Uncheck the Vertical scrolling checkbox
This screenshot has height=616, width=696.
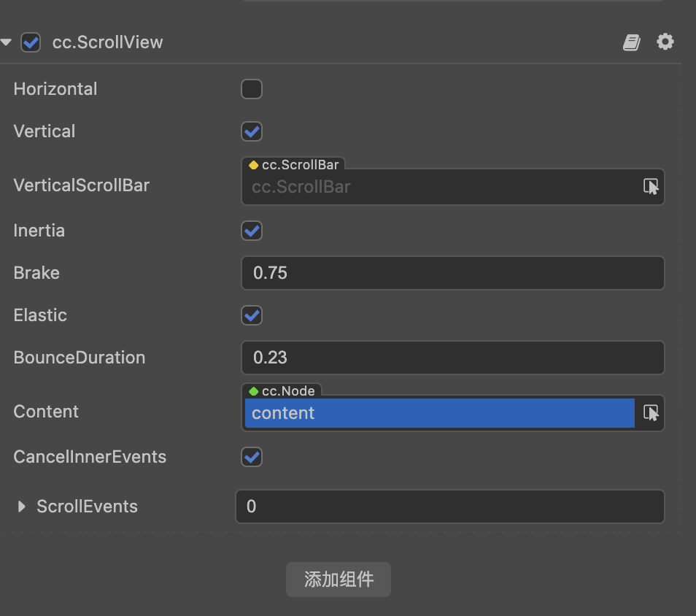point(252,131)
